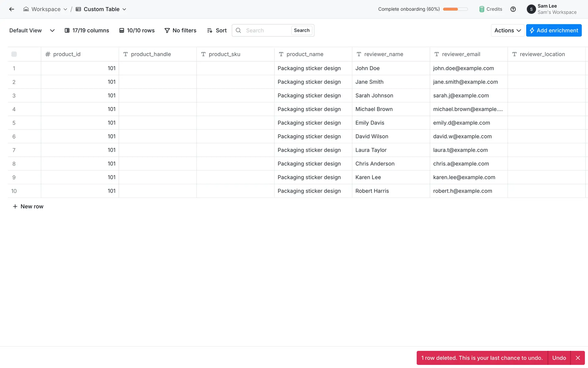The height and width of the screenshot is (368, 588).
Task: Open the No filters panel
Action: [x=180, y=30]
